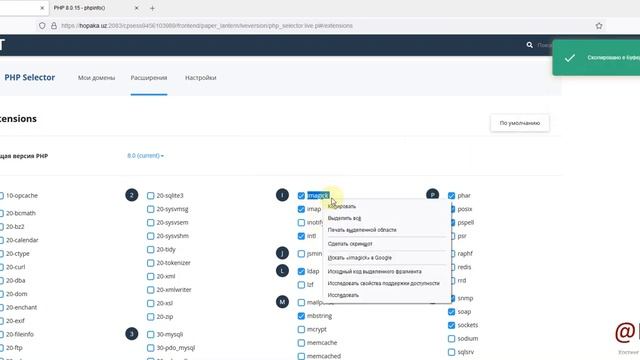Disable the soap extension
Viewport: 640px width, 360px height.
click(451, 312)
